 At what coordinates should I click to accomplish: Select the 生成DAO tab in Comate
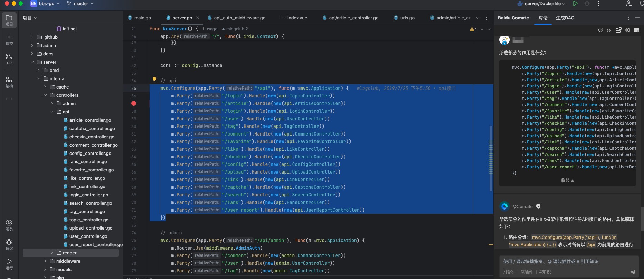[x=565, y=18]
